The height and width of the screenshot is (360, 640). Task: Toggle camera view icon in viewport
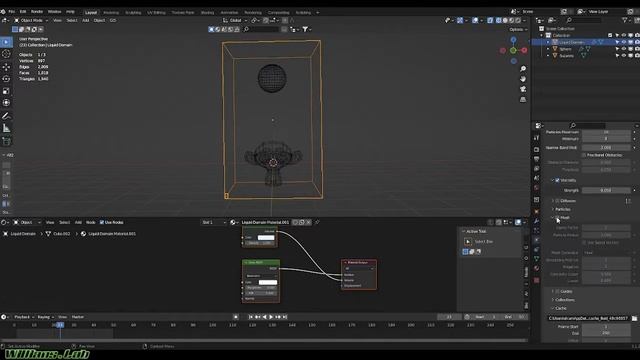tap(523, 89)
